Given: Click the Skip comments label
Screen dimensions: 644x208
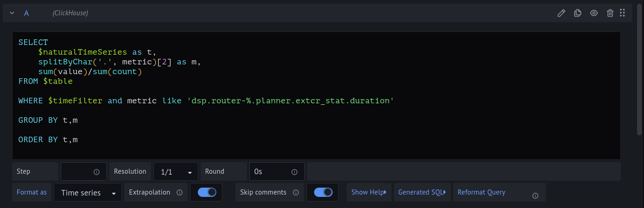Looking at the screenshot, I should point(263,192).
